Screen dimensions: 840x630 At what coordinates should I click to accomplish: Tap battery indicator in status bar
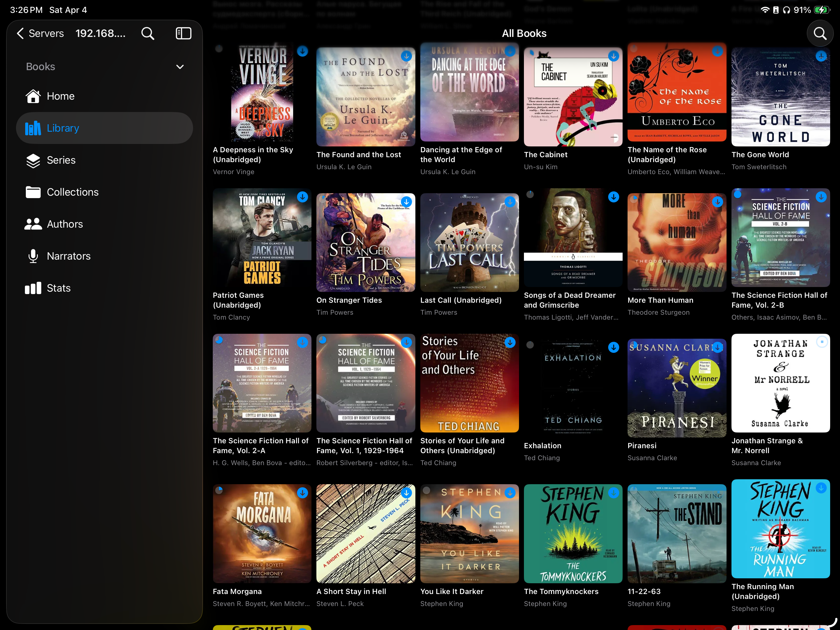tap(822, 10)
